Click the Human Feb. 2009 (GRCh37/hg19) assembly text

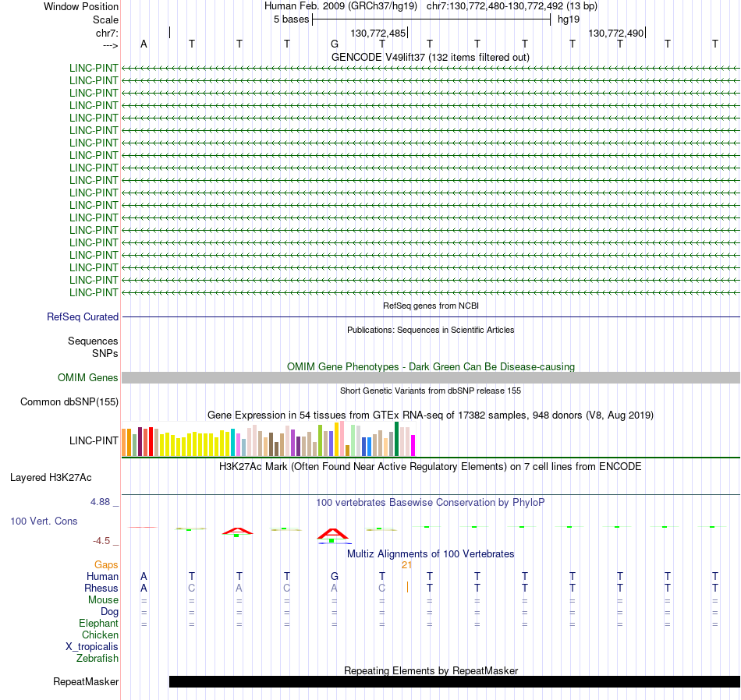[341, 6]
